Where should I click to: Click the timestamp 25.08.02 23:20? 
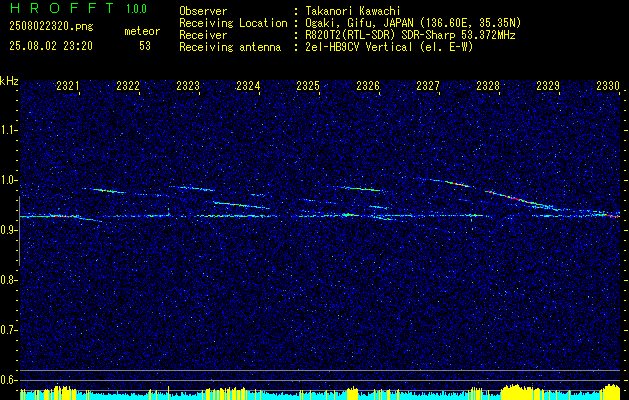click(51, 46)
